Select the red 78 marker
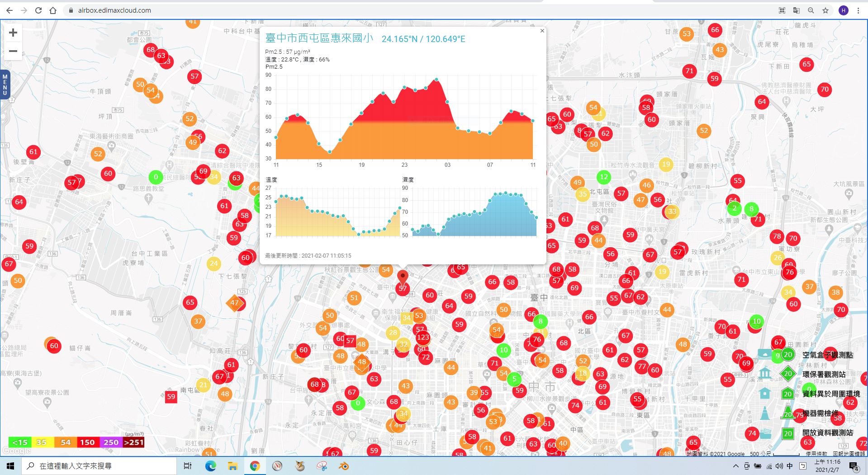Screen dimensions: 868x475 pyautogui.click(x=777, y=236)
